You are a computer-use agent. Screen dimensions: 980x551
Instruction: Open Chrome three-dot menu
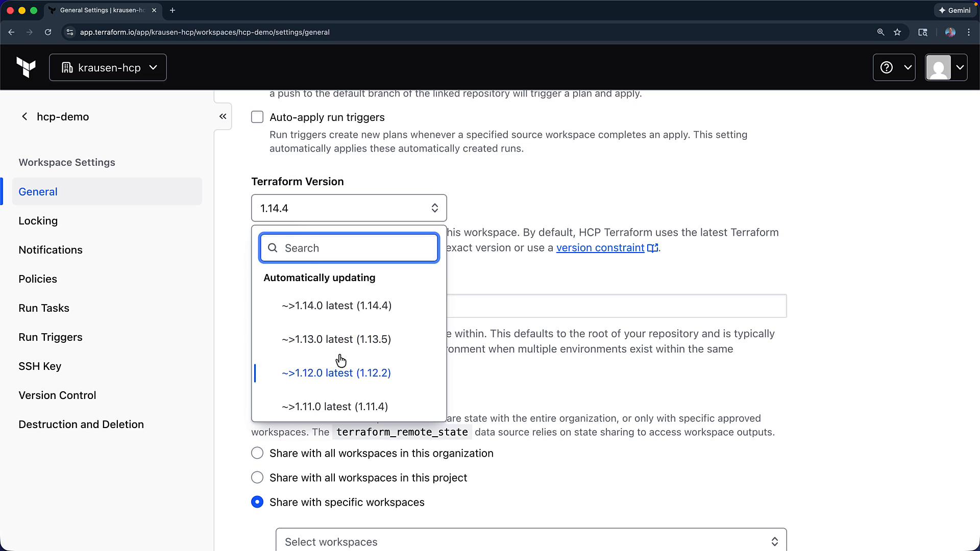coord(969,32)
